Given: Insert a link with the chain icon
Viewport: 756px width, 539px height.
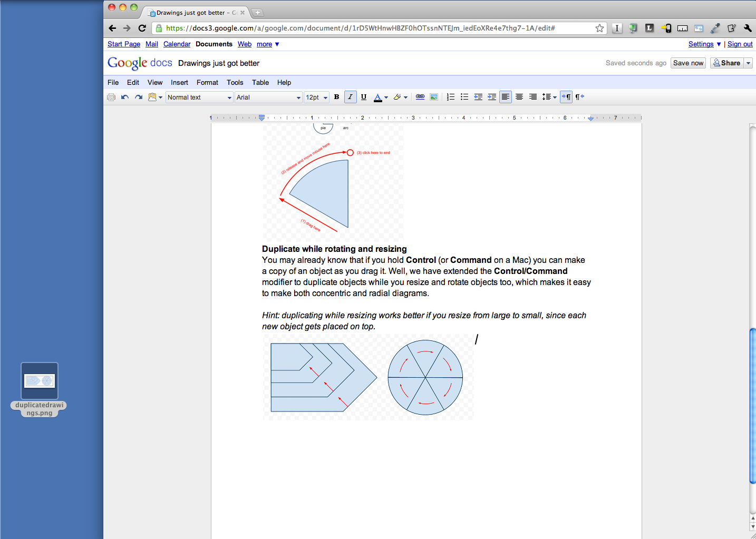Looking at the screenshot, I should click(420, 97).
